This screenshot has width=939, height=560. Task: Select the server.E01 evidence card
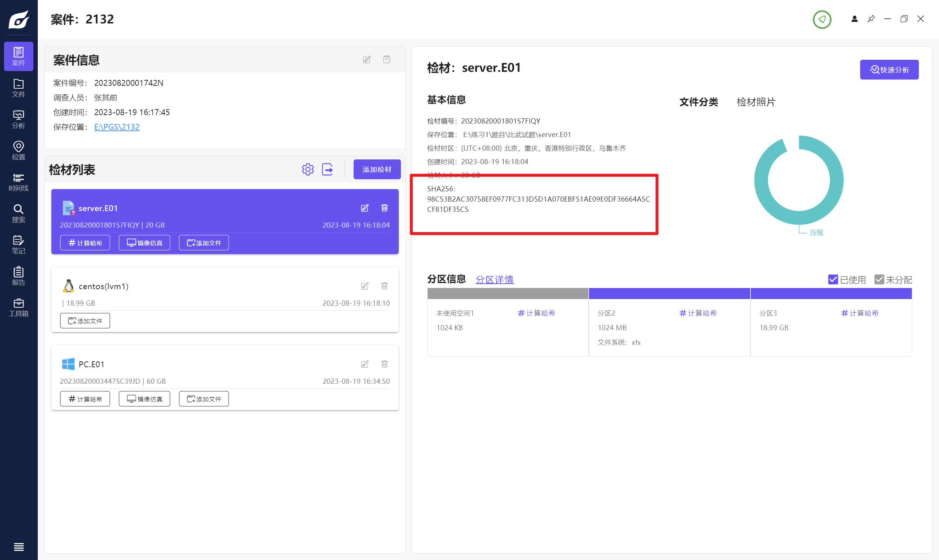[224, 221]
